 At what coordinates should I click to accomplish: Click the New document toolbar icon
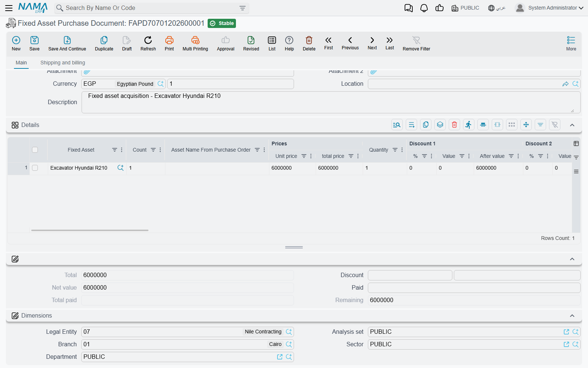16,43
